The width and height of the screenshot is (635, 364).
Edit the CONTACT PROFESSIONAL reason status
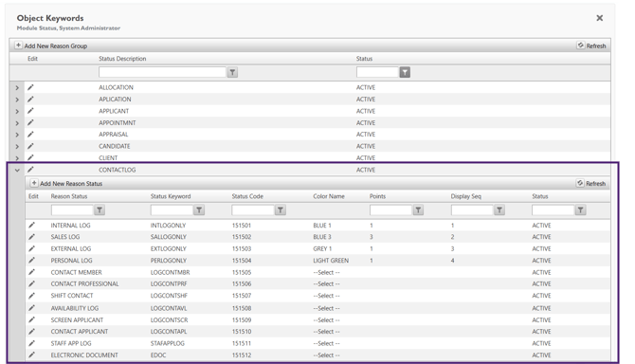(31, 283)
